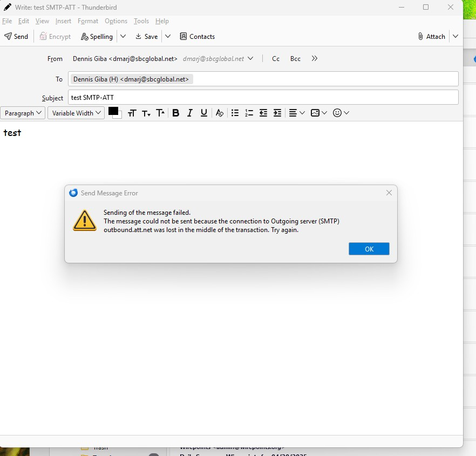Toggle underline formatting
This screenshot has height=456, width=476.
204,113
